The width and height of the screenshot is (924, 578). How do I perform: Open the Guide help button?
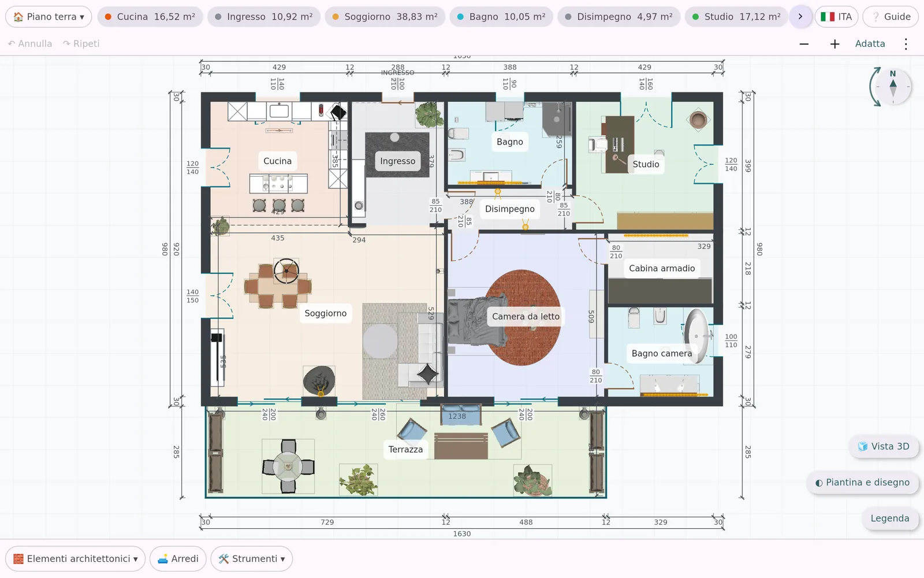pyautogui.click(x=891, y=17)
